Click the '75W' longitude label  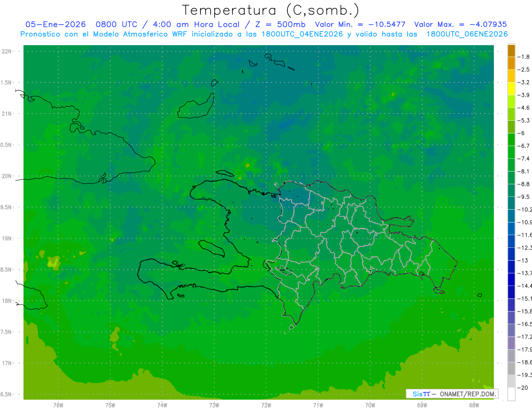(110, 405)
